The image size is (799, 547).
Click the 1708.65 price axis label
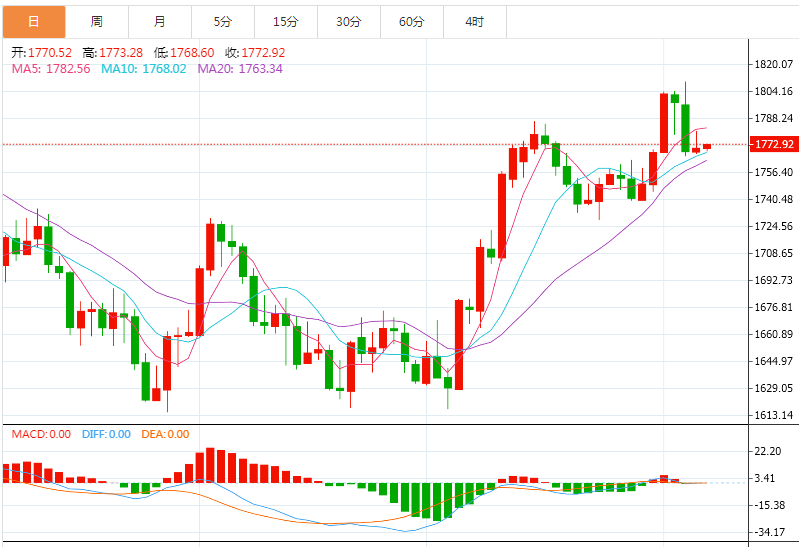774,253
